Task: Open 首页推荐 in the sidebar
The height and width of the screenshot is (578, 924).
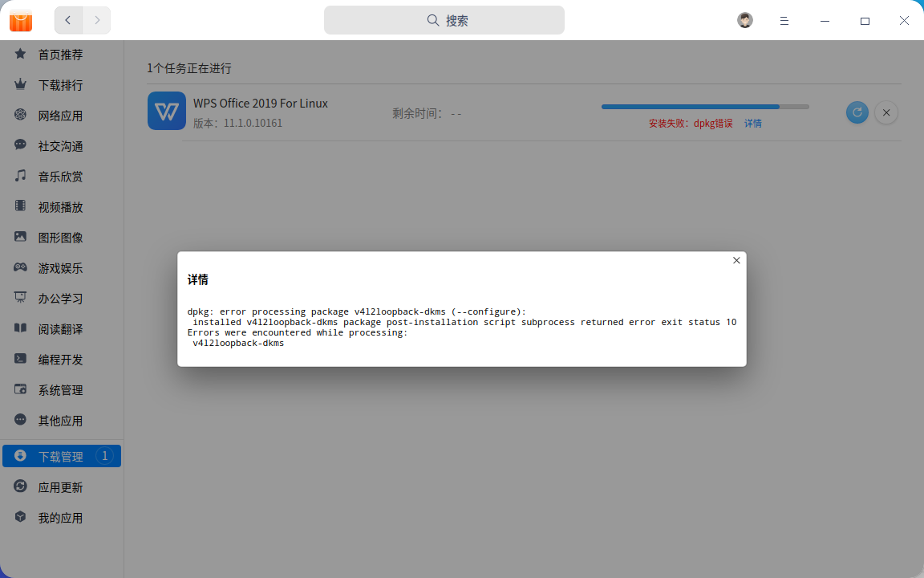Action: pos(62,55)
